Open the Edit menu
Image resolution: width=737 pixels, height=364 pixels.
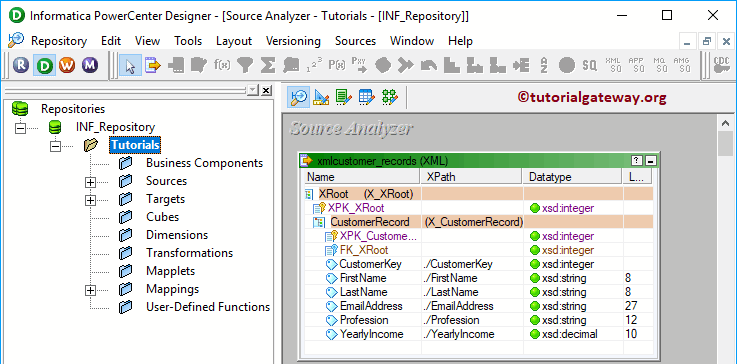pyautogui.click(x=111, y=41)
